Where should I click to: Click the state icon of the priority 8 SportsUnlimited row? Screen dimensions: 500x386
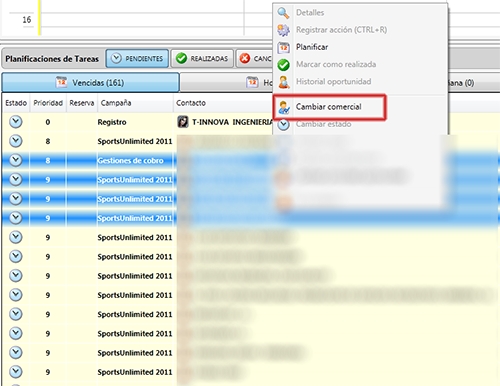[16, 141]
